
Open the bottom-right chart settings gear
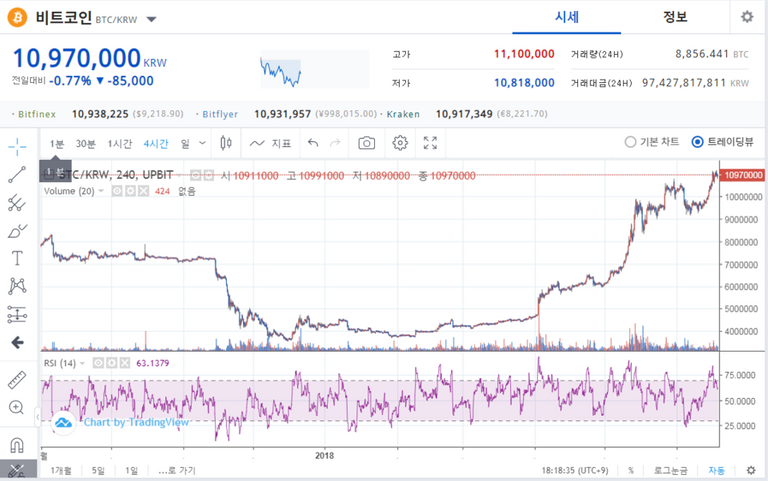(751, 471)
